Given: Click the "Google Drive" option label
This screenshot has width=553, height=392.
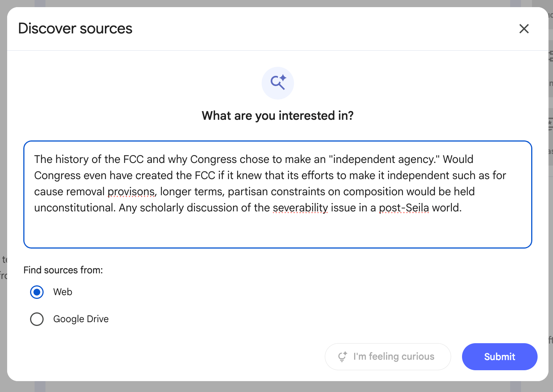Looking at the screenshot, I should [x=81, y=319].
